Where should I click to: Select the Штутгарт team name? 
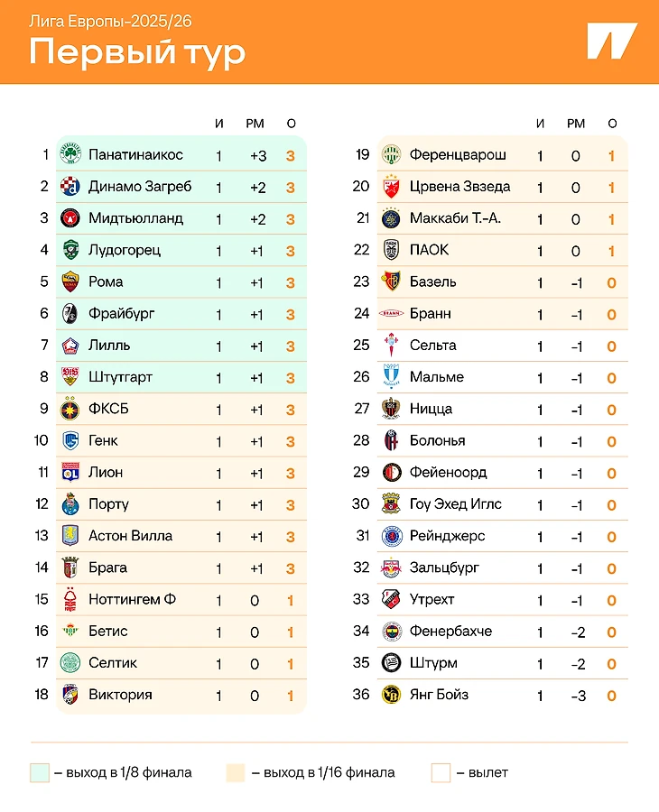coord(120,377)
